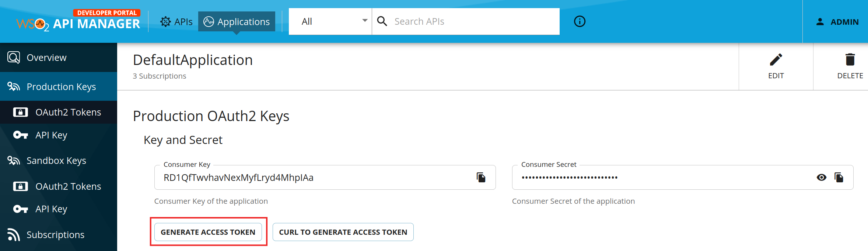Screen dimensions: 868x251
Task: Open the Admin user menu
Action: pos(837,22)
